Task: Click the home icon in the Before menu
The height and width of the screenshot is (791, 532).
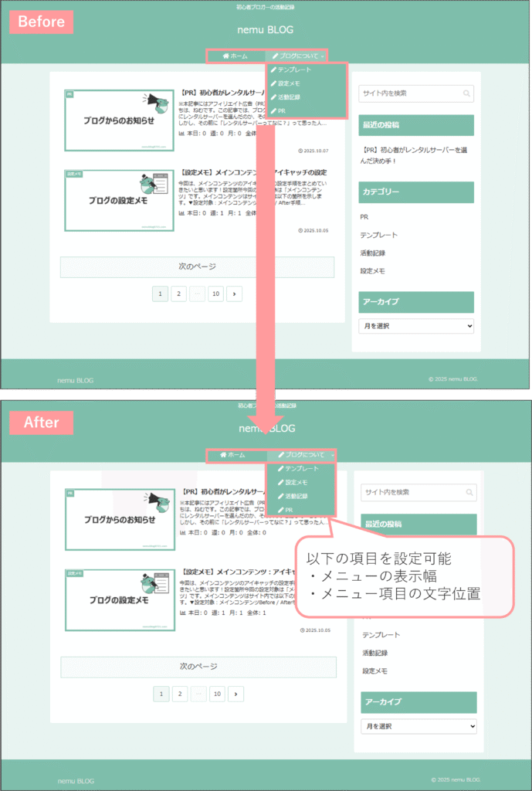Action: point(225,56)
